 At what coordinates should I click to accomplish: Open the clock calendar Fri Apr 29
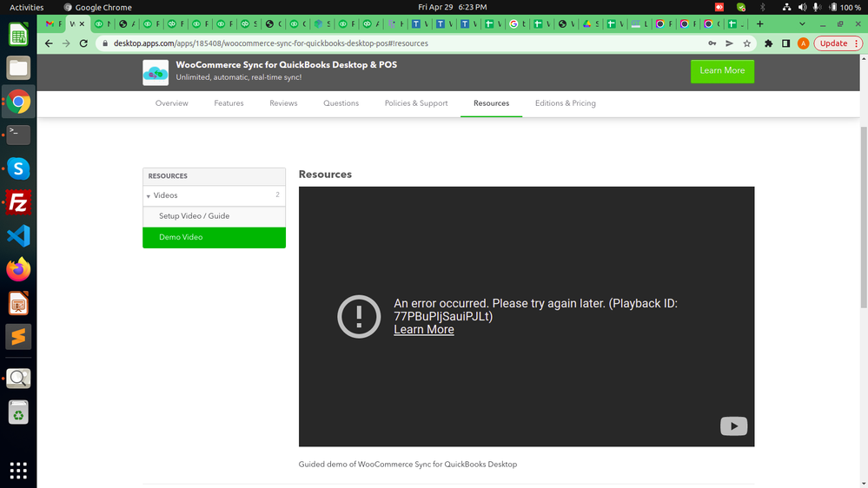pos(453,7)
